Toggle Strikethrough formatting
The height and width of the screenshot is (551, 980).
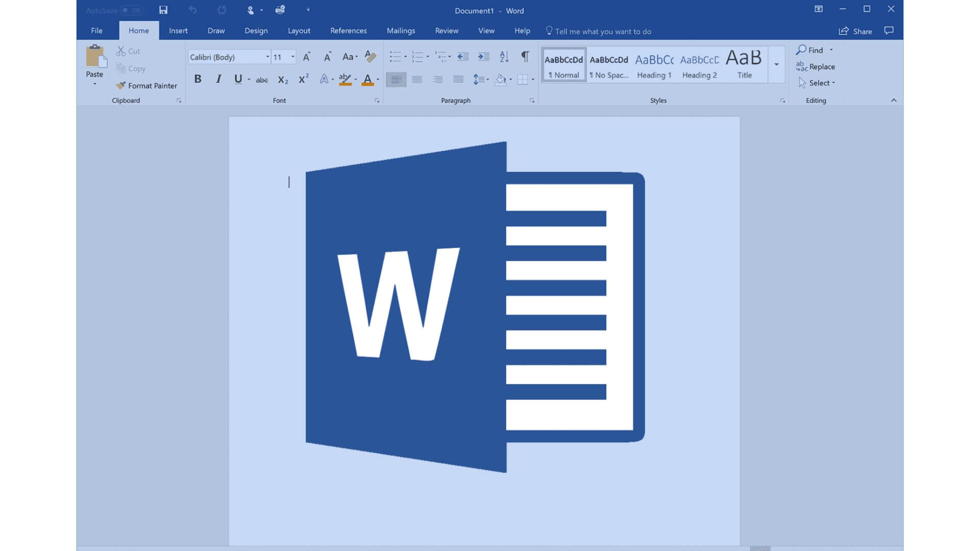point(262,80)
